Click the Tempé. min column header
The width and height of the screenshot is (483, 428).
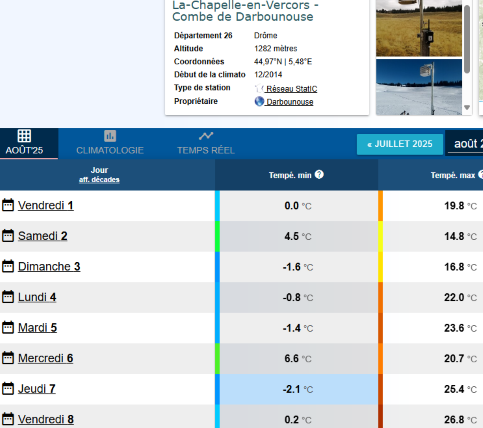296,175
